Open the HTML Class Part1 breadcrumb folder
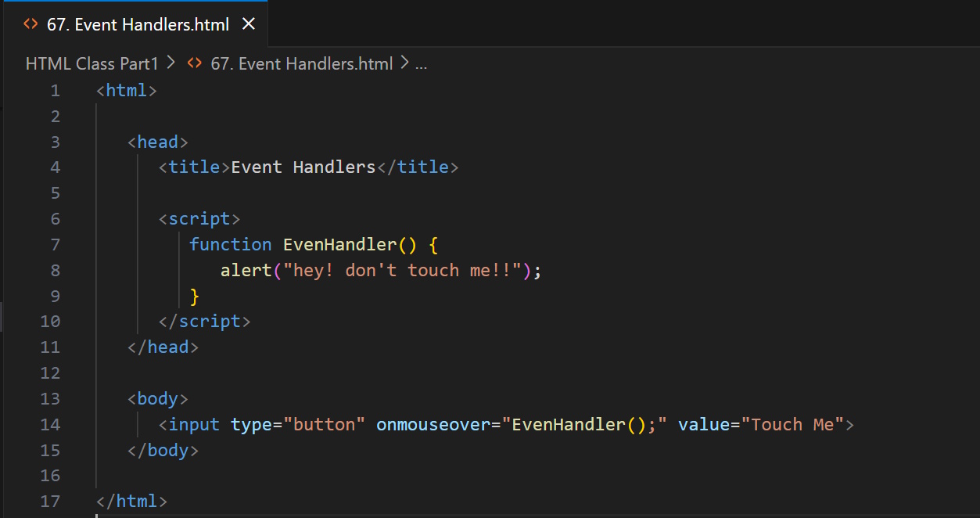 tap(92, 63)
